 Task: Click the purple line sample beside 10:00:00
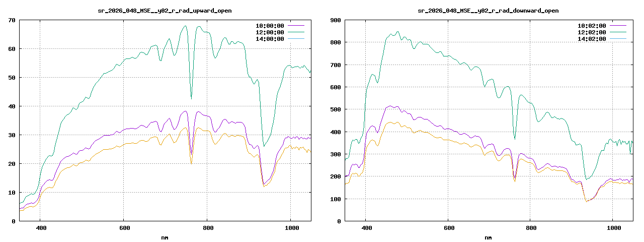coord(296,25)
